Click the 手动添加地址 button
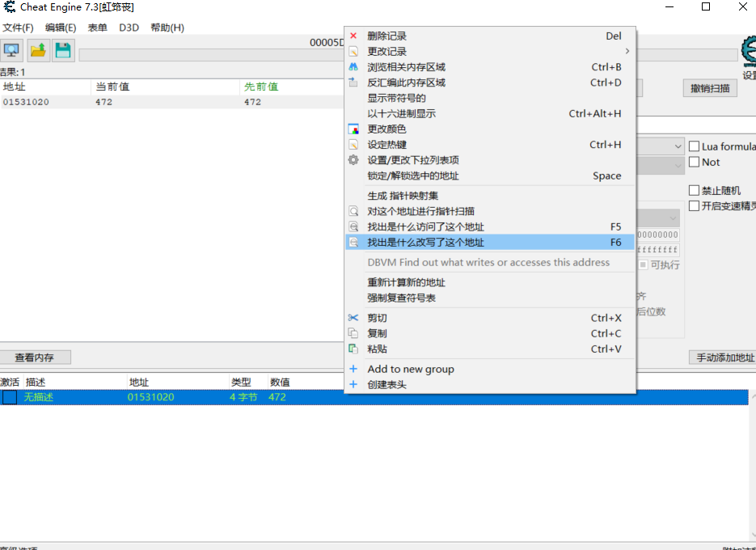The height and width of the screenshot is (550, 756). click(722, 357)
